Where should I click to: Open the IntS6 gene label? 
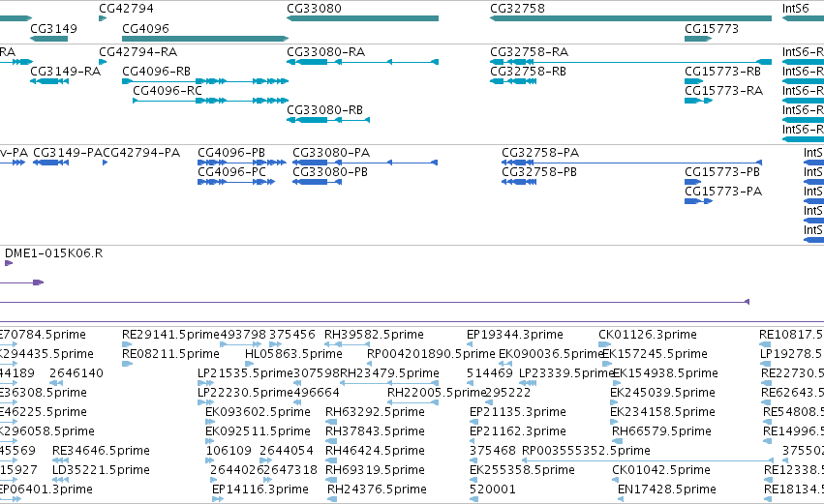(x=796, y=9)
